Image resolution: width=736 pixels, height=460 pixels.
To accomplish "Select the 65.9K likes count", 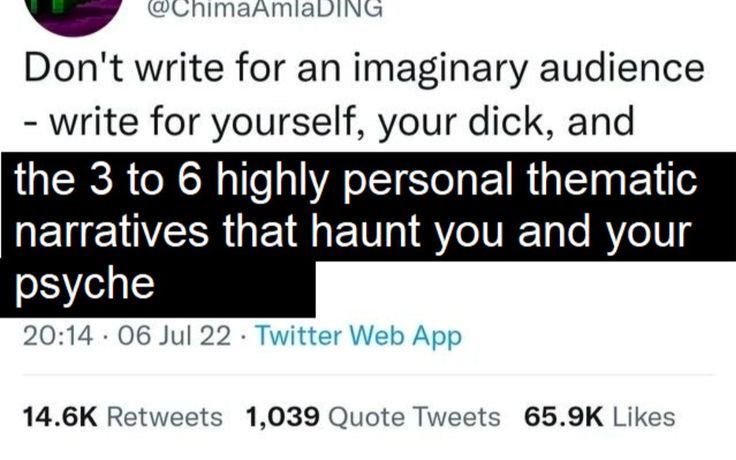I will pos(564,417).
